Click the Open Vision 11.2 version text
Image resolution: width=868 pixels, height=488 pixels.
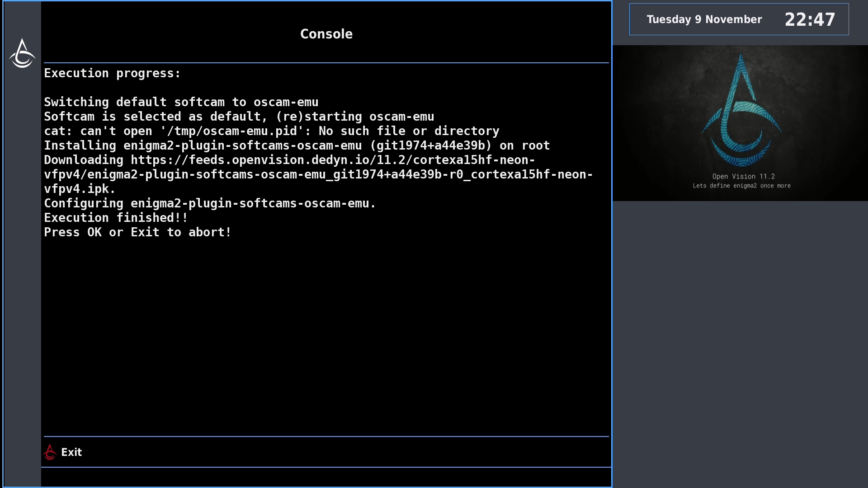(x=743, y=176)
